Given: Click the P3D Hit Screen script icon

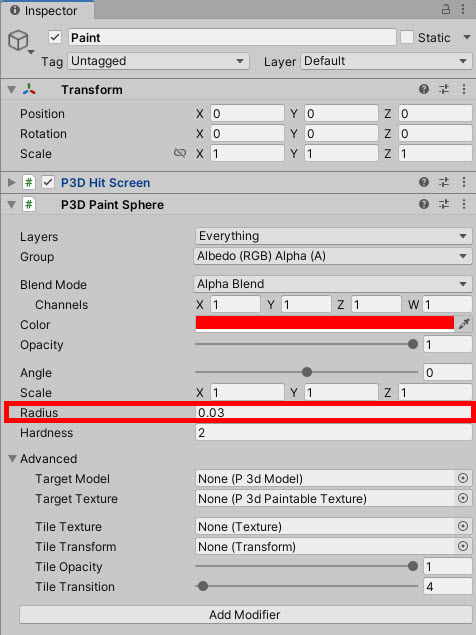Looking at the screenshot, I should (x=29, y=182).
